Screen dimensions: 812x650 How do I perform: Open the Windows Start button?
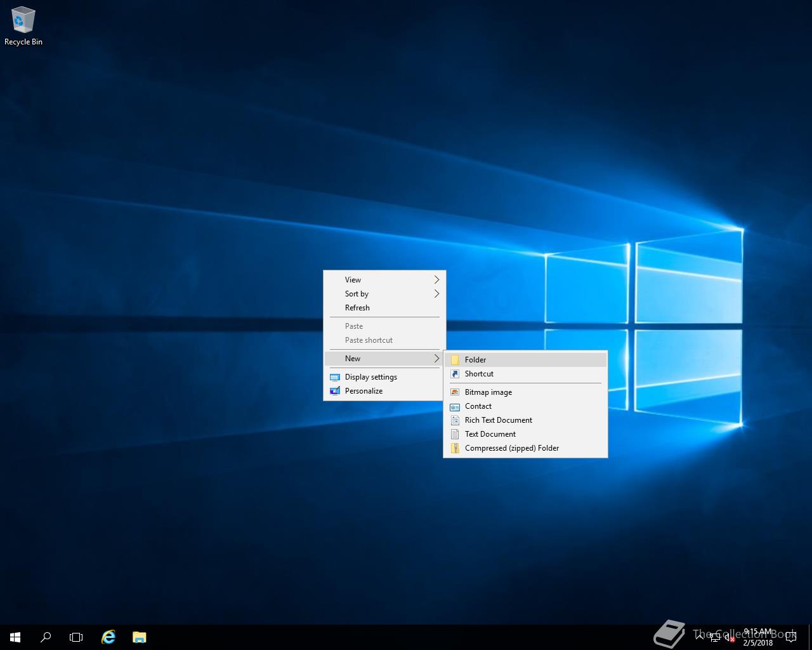tap(15, 637)
